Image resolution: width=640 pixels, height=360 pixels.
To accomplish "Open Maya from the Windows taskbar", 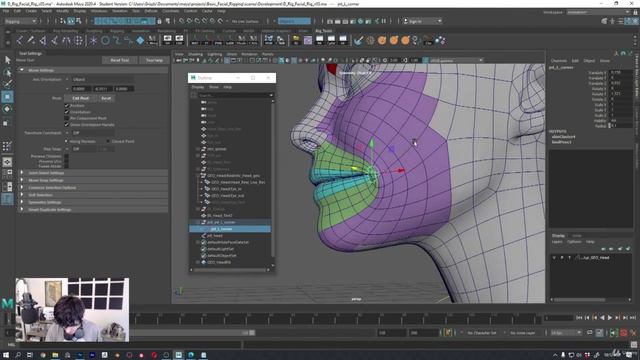I will click(x=178, y=355).
